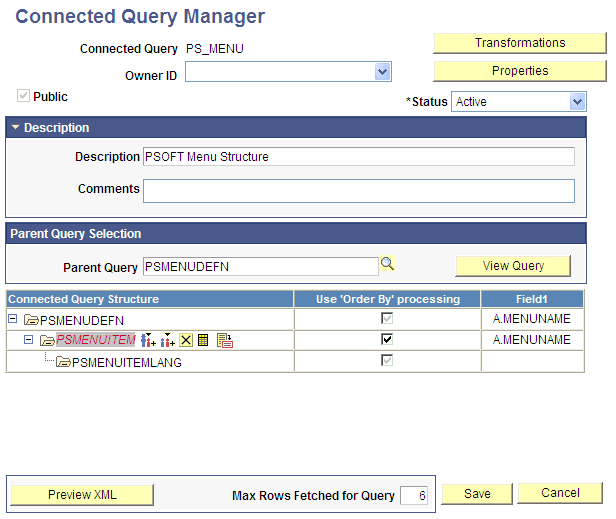Click the PSMENUDEFN folder icon

31,320
